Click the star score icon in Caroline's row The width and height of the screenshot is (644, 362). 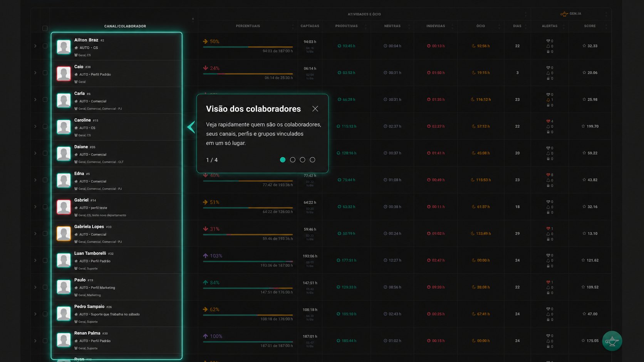tap(583, 126)
